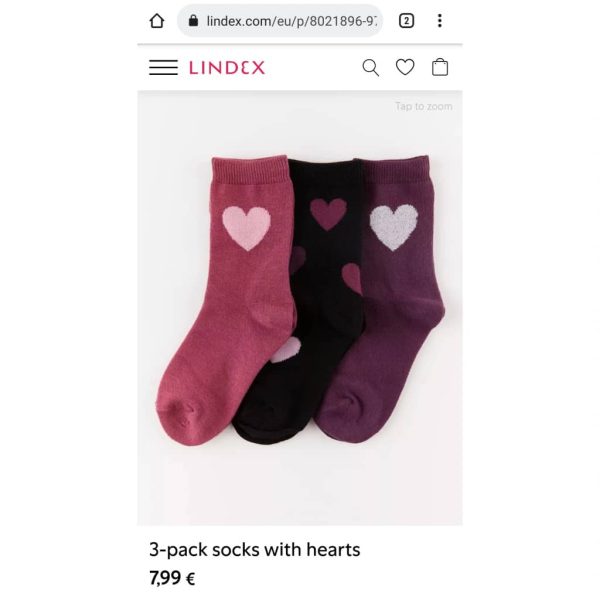Click the pink sock in product photo
Viewport: 600px width, 600px height.
coord(226,300)
